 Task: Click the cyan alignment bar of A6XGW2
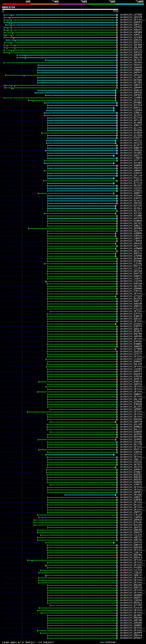pyautogui.click(x=91, y=495)
